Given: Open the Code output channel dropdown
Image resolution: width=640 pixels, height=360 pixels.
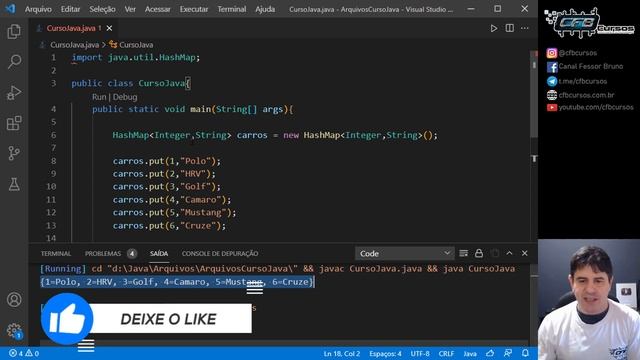Looking at the screenshot, I should pyautogui.click(x=404, y=253).
